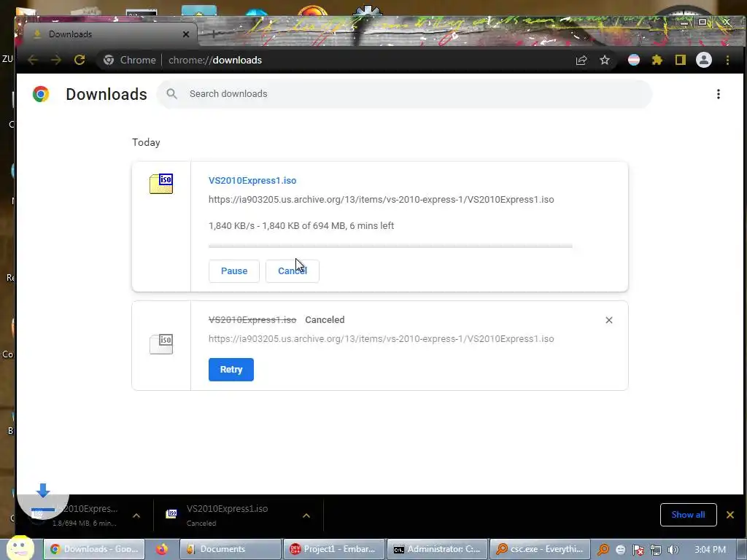747x560 pixels.
Task: Click the grey circle tray icon
Action: point(620,550)
